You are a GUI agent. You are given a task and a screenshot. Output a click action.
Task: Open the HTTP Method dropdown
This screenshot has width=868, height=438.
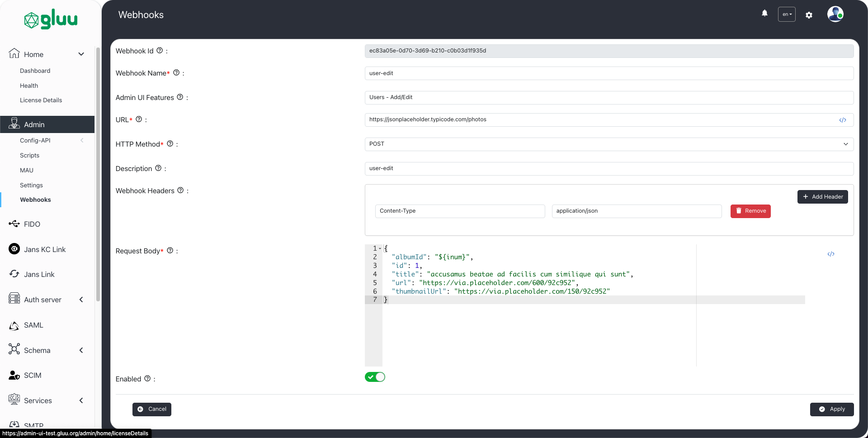point(609,144)
